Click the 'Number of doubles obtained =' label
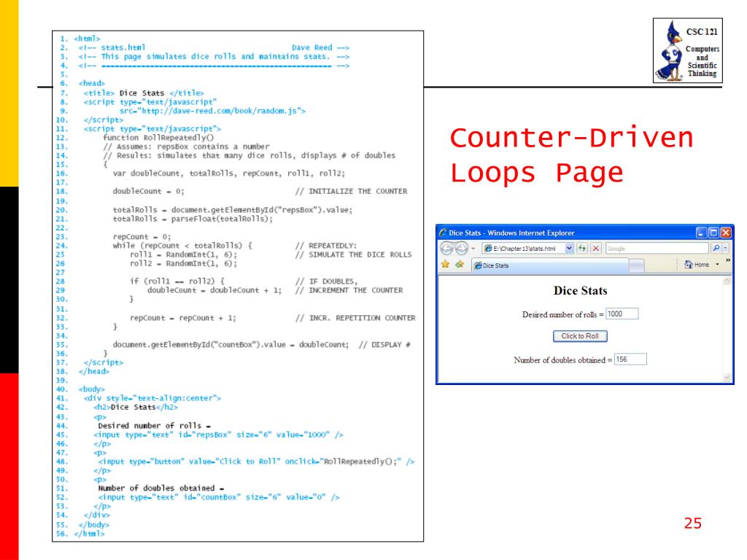The width and height of the screenshot is (747, 560). click(x=562, y=360)
